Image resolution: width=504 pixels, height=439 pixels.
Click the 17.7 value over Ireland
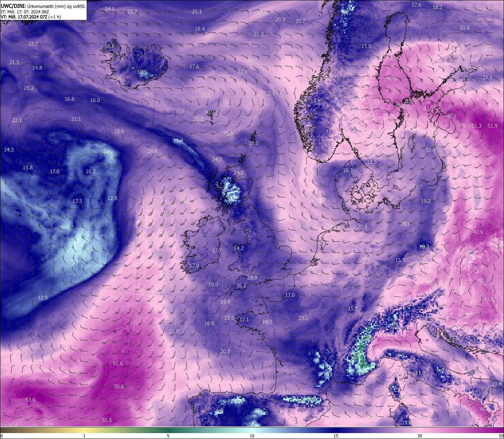point(217,250)
